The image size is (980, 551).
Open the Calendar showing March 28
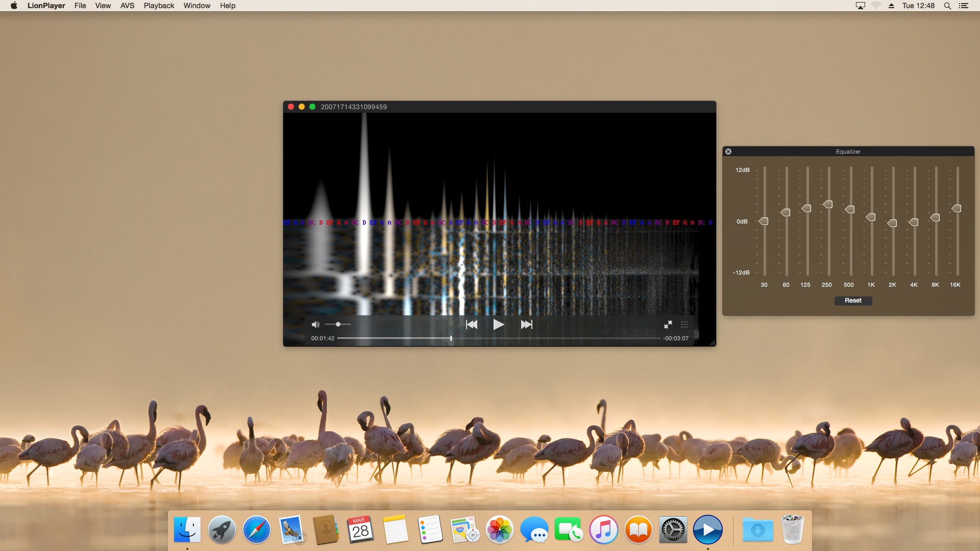point(361,530)
